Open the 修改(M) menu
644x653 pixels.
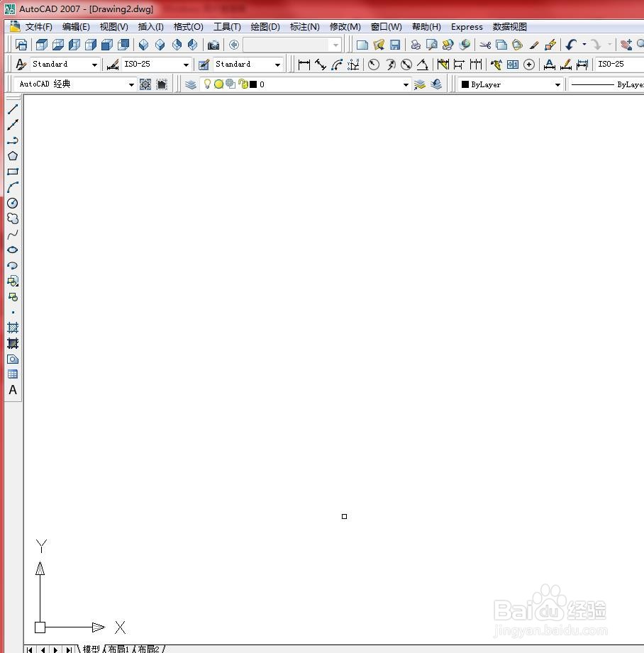[345, 27]
